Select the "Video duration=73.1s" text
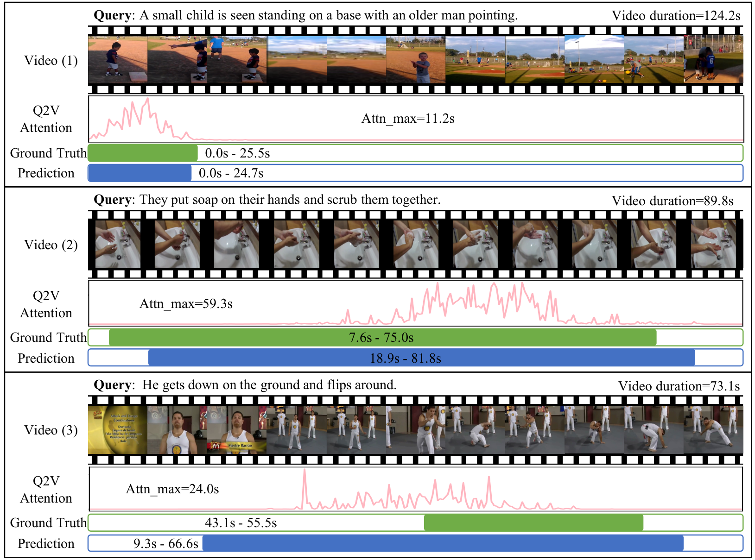 pos(679,386)
